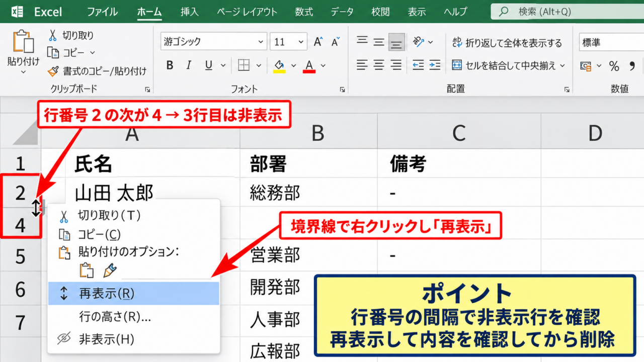Select 行の高さ(R)... from the context menu
Viewport: 644px width, 362px height.
pyautogui.click(x=134, y=316)
